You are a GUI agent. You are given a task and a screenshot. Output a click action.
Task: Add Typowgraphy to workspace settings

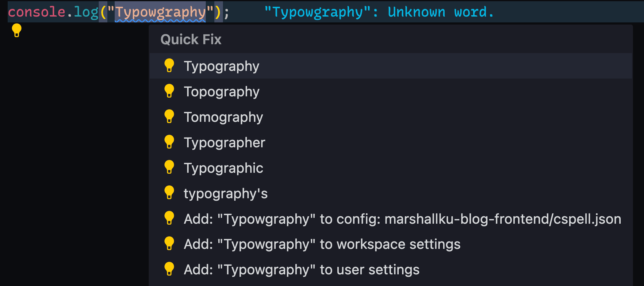tap(322, 244)
